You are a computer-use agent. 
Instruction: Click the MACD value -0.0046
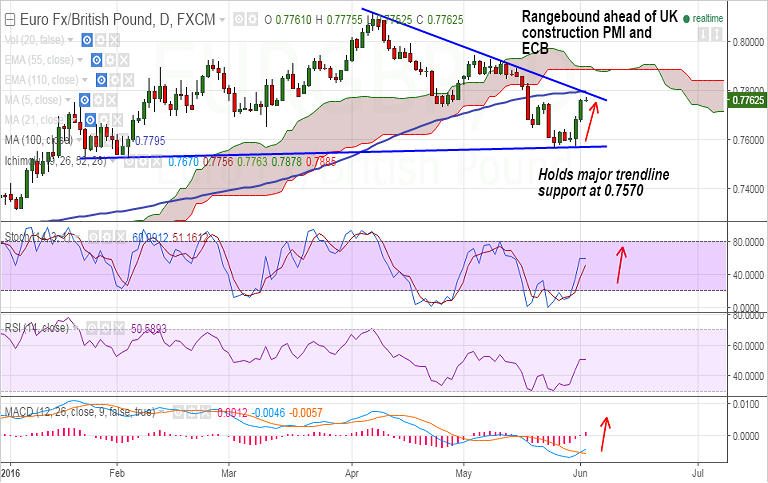(269, 413)
